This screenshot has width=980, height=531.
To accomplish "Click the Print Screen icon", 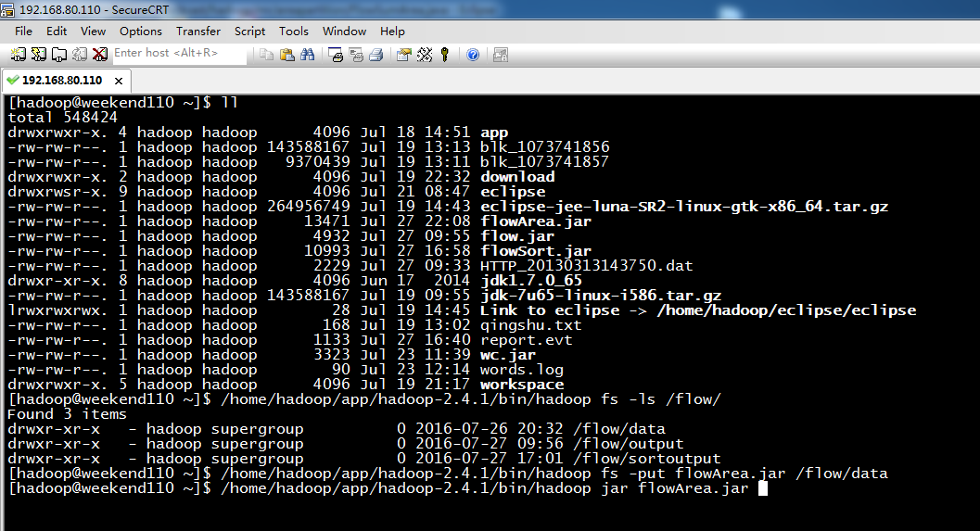I will click(336, 55).
